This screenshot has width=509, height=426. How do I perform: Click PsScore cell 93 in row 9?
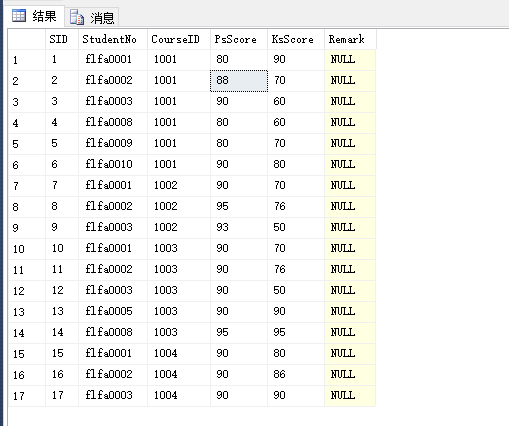239,228
